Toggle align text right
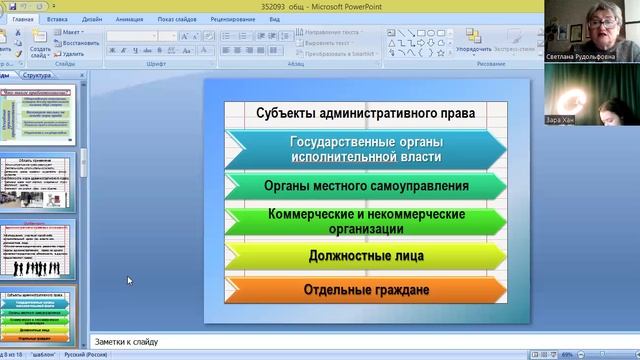Screen dimensions: 640x360 pyautogui.click(x=249, y=50)
